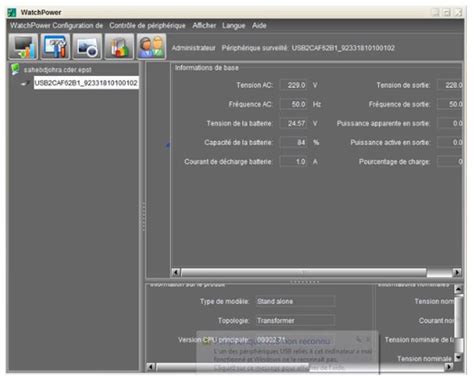Click down arrow of lower panel vertical scrollbar

(459, 358)
